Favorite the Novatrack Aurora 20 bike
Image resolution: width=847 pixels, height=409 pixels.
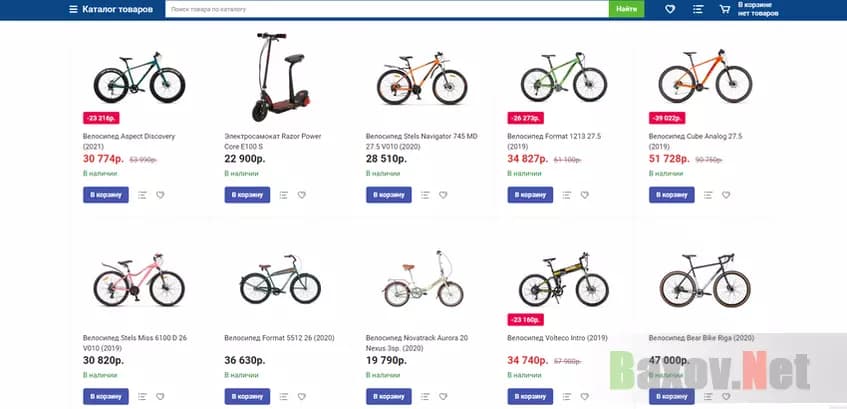click(444, 396)
